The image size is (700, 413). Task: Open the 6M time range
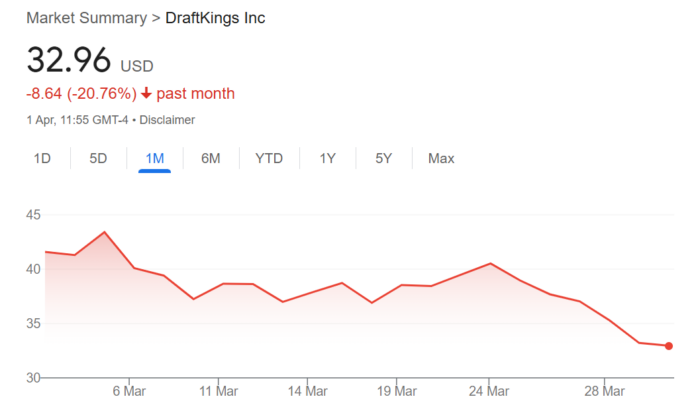[x=210, y=158]
